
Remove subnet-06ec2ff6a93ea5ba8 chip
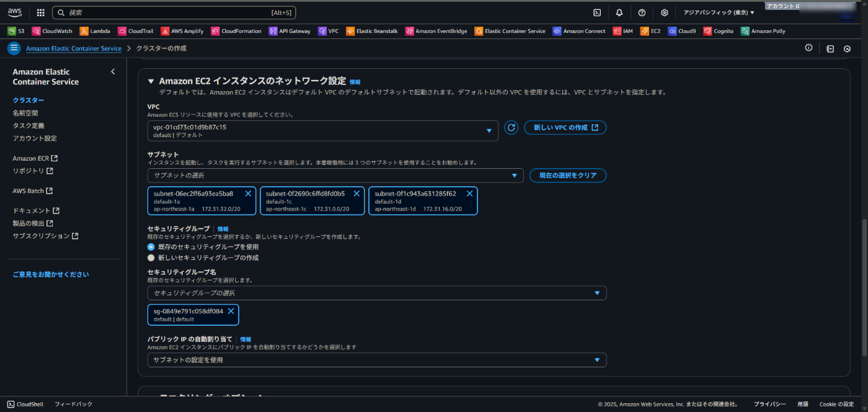[x=248, y=194]
